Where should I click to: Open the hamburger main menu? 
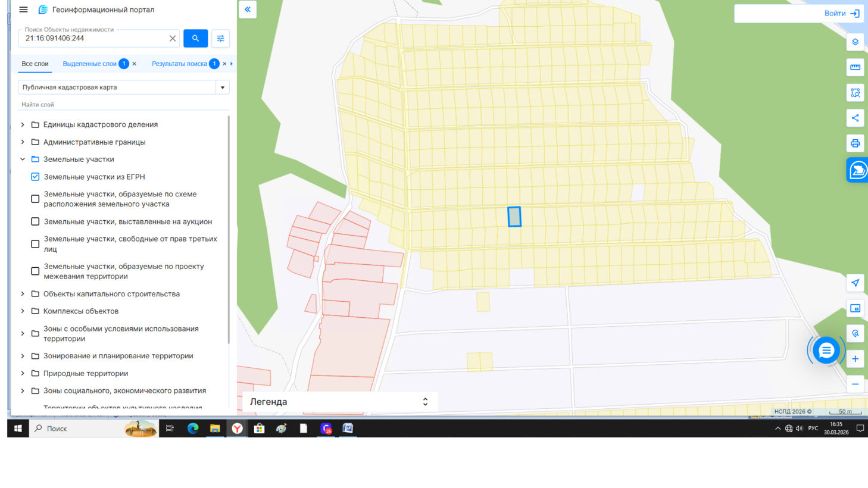(x=23, y=10)
